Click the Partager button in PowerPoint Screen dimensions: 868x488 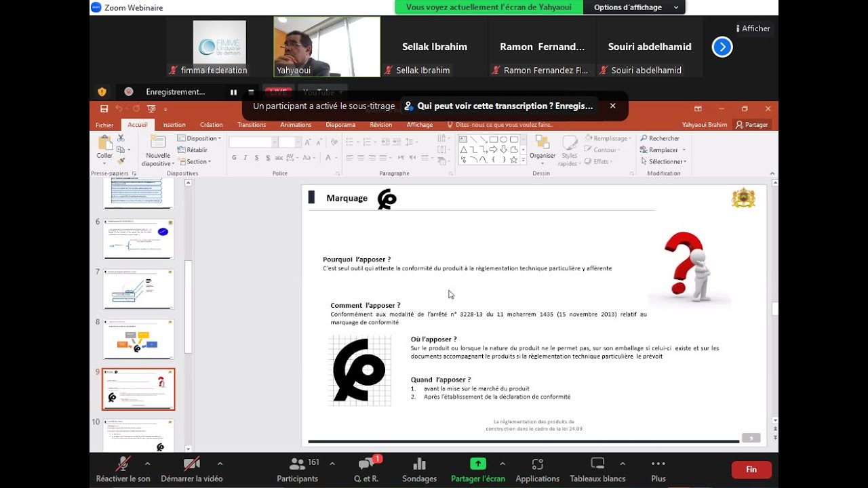[752, 125]
